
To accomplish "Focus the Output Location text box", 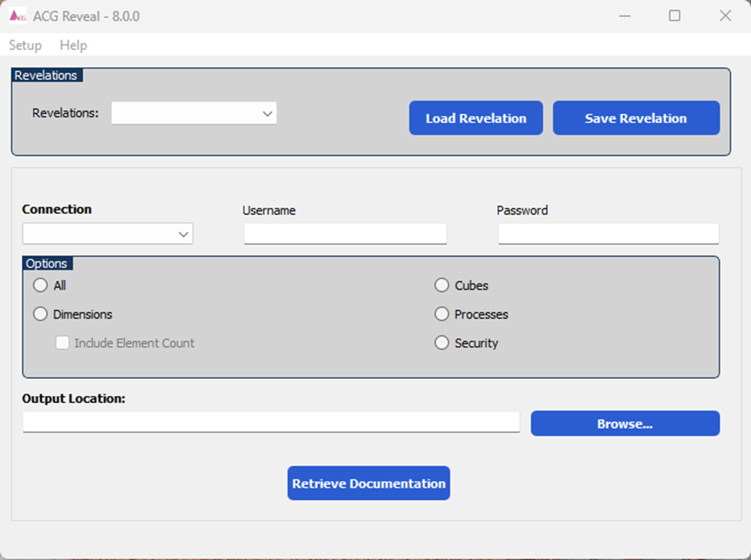I will tap(271, 421).
